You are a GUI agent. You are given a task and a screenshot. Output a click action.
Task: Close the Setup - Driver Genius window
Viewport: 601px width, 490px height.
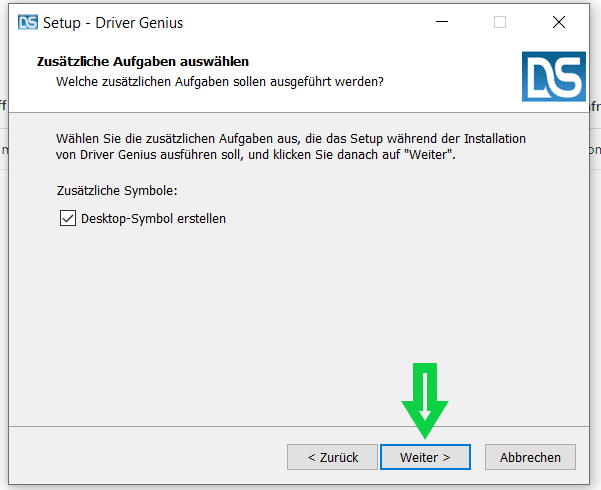[x=559, y=22]
